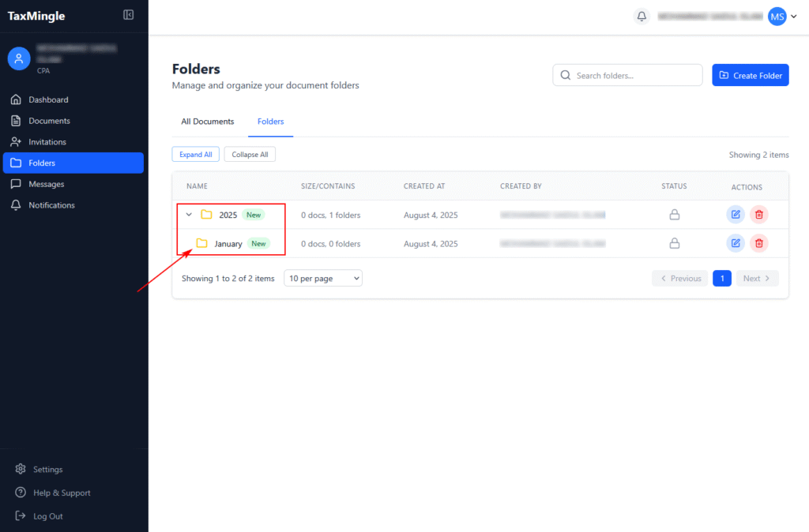809x532 pixels.
Task: Open Messages in the sidebar
Action: pos(46,184)
